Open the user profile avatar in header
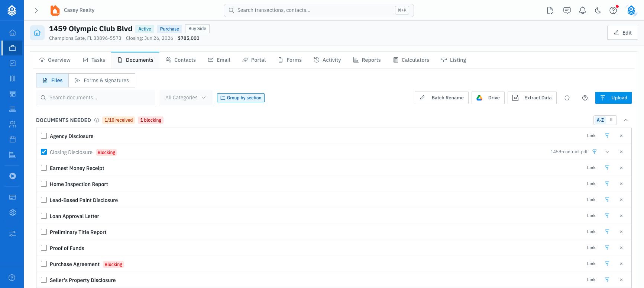Viewport: 644px width, 288px height. (631, 10)
